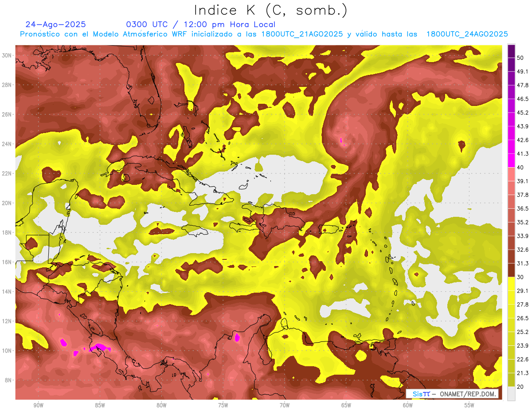Select the date text '24-Ago-2025'
Image resolution: width=532 pixels, height=411 pixels.
click(55, 24)
